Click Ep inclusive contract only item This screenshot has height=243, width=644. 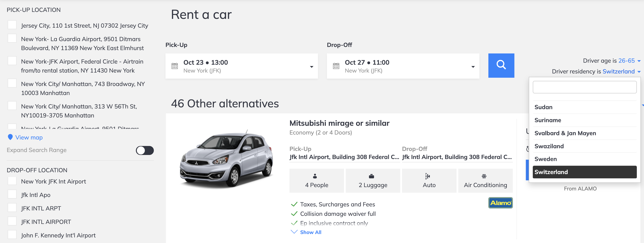pos(334,223)
